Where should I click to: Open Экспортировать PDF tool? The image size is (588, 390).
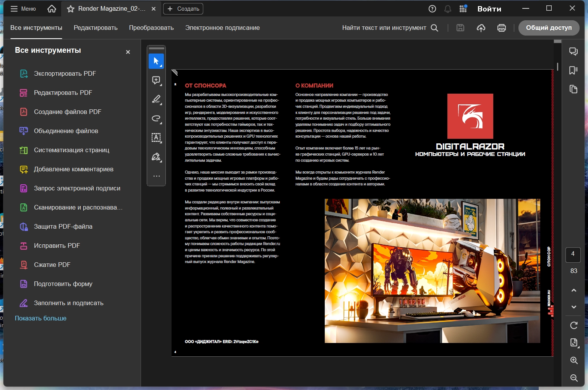65,73
